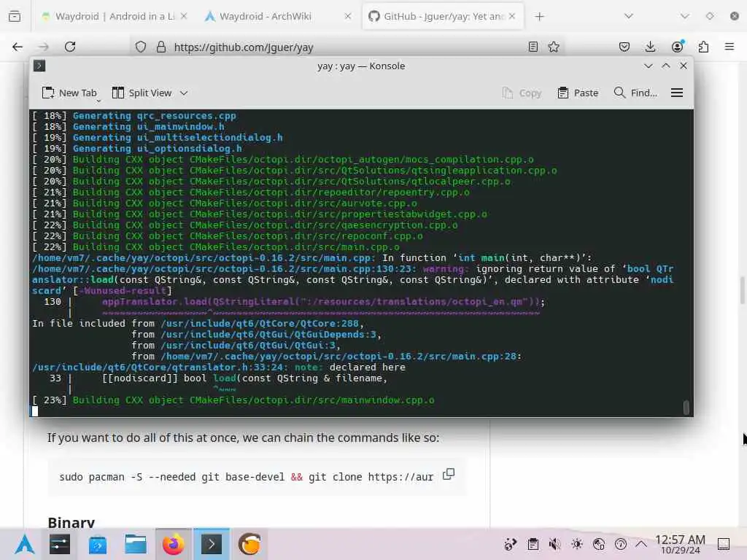Open a New Tab in Konsole
747x560 pixels.
(69, 93)
